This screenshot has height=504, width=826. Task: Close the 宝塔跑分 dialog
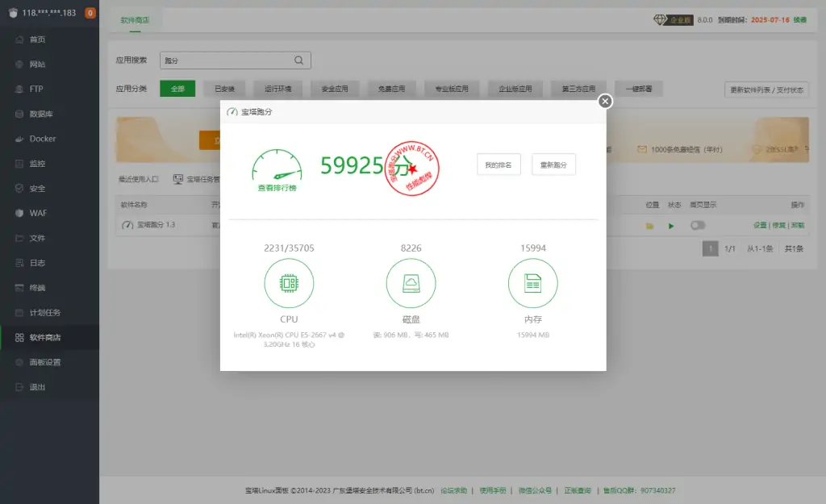click(605, 101)
